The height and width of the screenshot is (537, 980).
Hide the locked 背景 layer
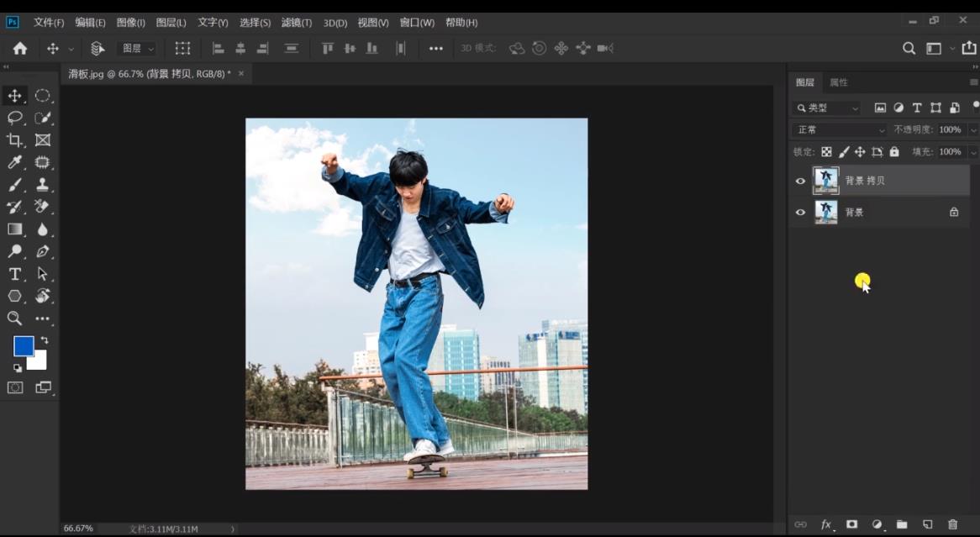(x=800, y=213)
